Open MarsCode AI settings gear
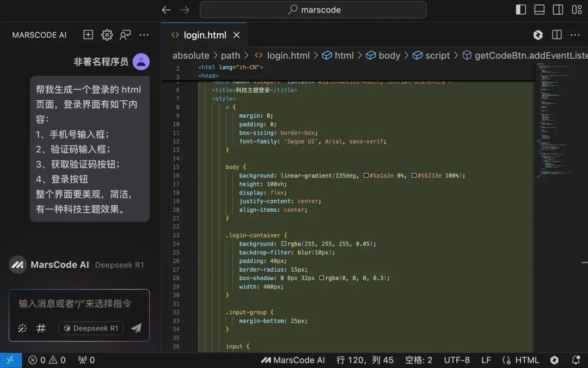588x368 pixels. 107,34
